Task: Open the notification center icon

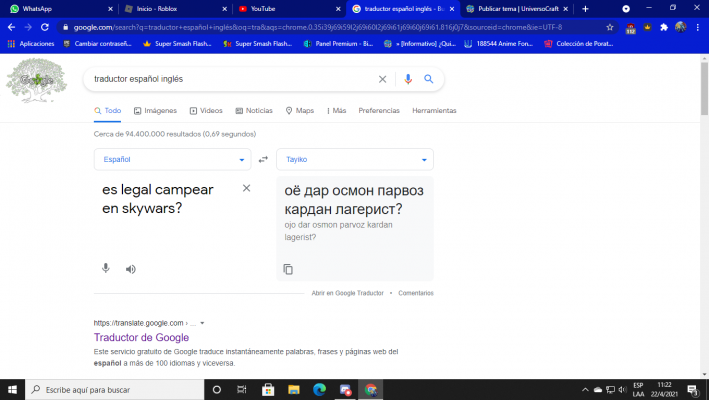Action: 693,390
